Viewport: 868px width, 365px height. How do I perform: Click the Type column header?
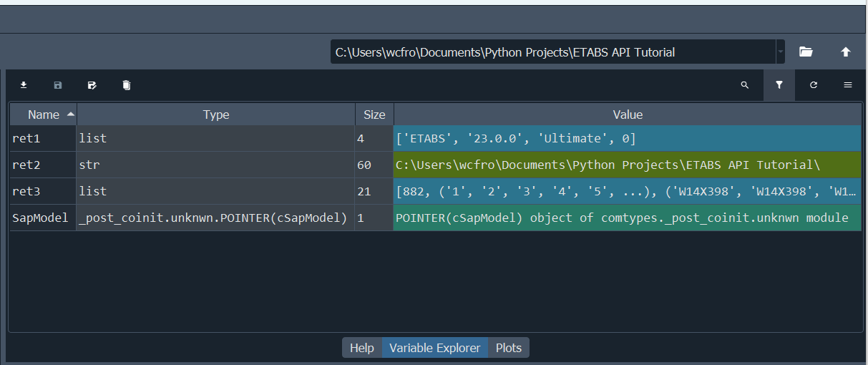216,115
